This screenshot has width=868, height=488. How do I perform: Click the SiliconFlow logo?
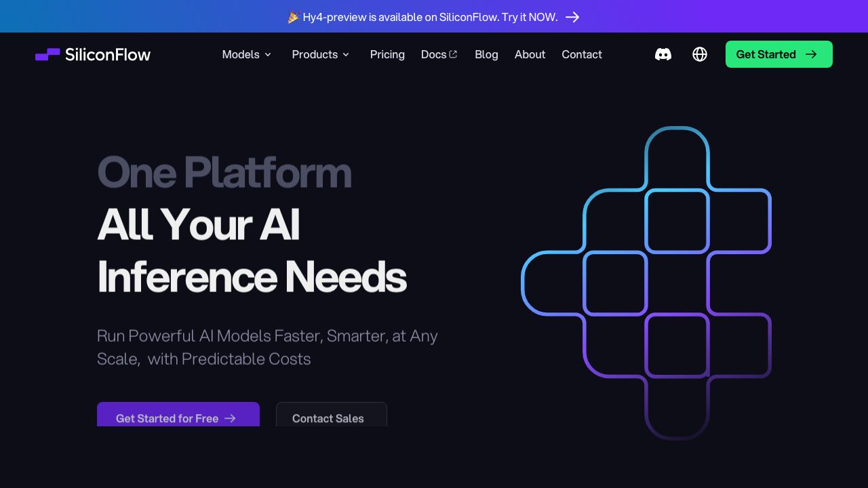point(93,54)
